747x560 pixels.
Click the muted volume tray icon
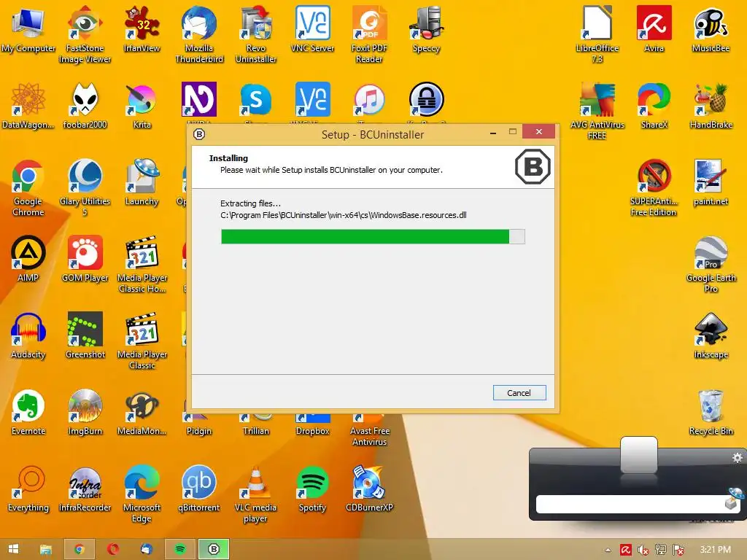tap(643, 550)
